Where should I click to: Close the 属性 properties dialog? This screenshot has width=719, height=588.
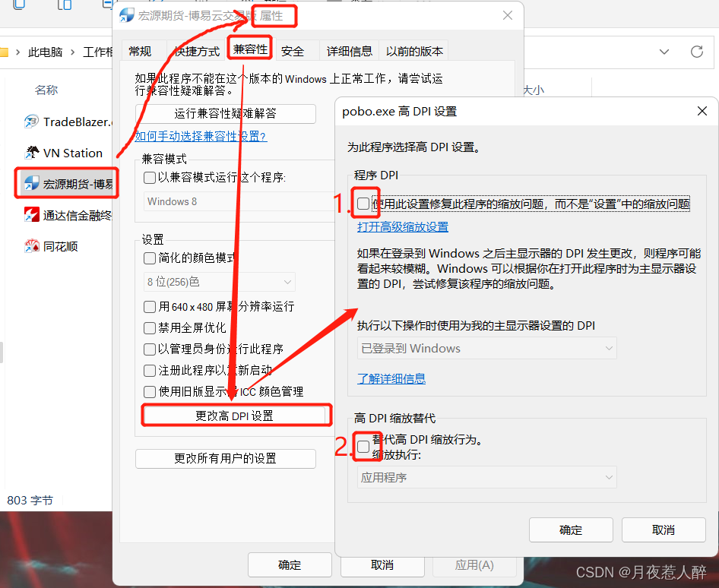[x=507, y=16]
